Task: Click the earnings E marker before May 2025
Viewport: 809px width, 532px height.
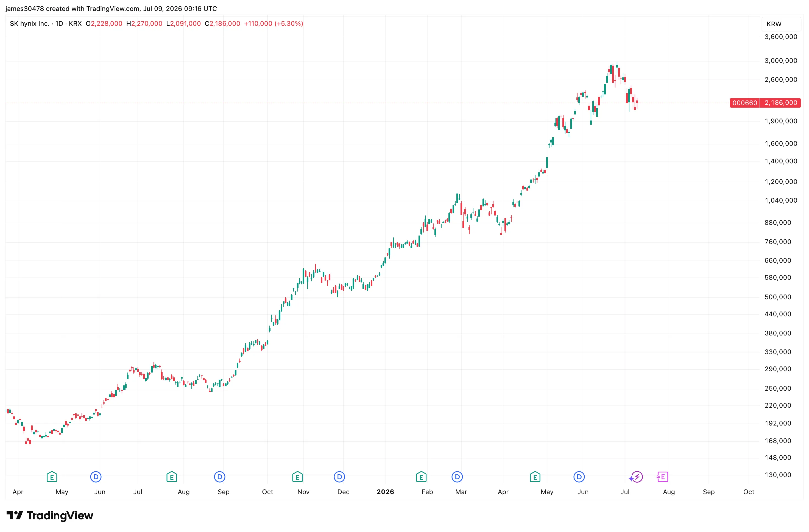Action: point(52,477)
